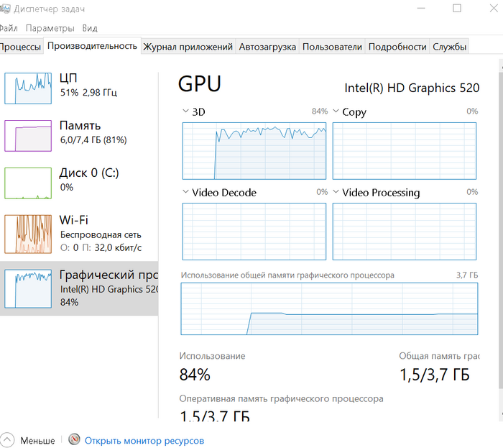Image resolution: width=503 pixels, height=448 pixels.
Task: Click the Task Manager title bar icon
Action: click(4, 9)
